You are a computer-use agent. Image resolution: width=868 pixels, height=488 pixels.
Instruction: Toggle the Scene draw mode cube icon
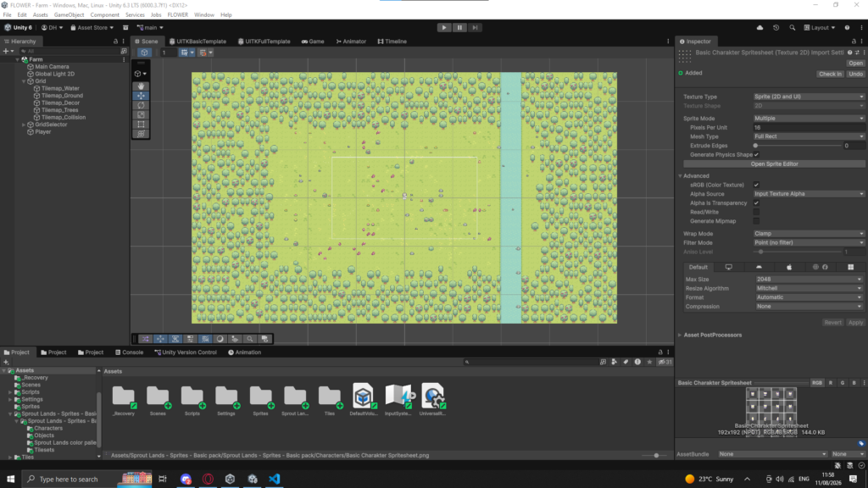coord(144,53)
